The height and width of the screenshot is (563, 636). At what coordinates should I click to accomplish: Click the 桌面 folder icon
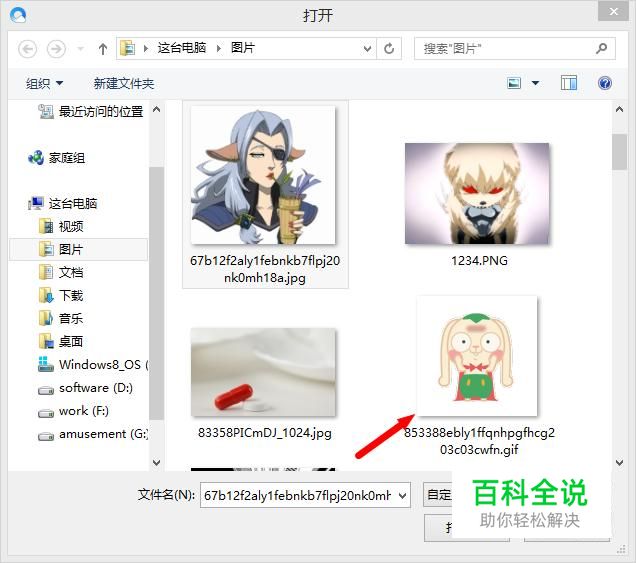(46, 342)
